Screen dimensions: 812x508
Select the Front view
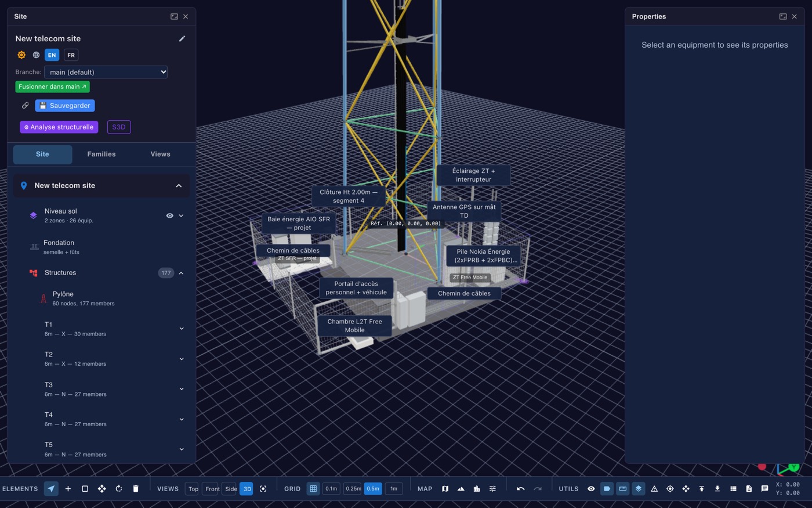tap(212, 489)
